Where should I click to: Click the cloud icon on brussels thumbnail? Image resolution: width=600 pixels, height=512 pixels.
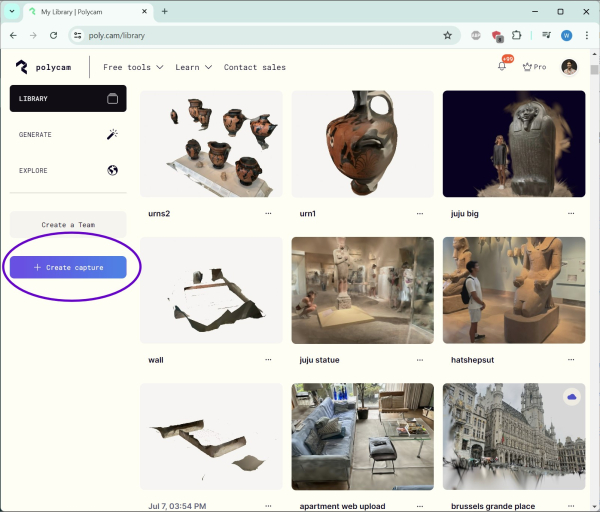tap(572, 397)
